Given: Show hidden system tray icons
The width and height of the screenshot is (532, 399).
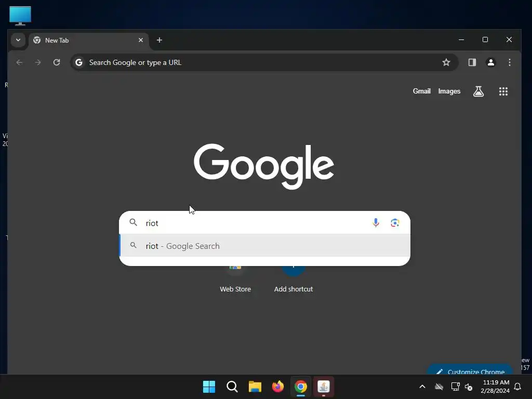Looking at the screenshot, I should click(x=422, y=387).
